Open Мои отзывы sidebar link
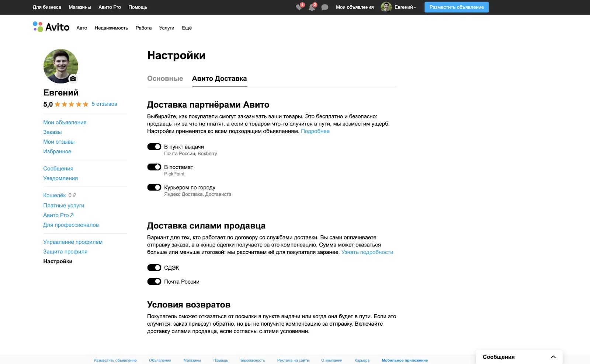The image size is (590, 364). (x=59, y=142)
